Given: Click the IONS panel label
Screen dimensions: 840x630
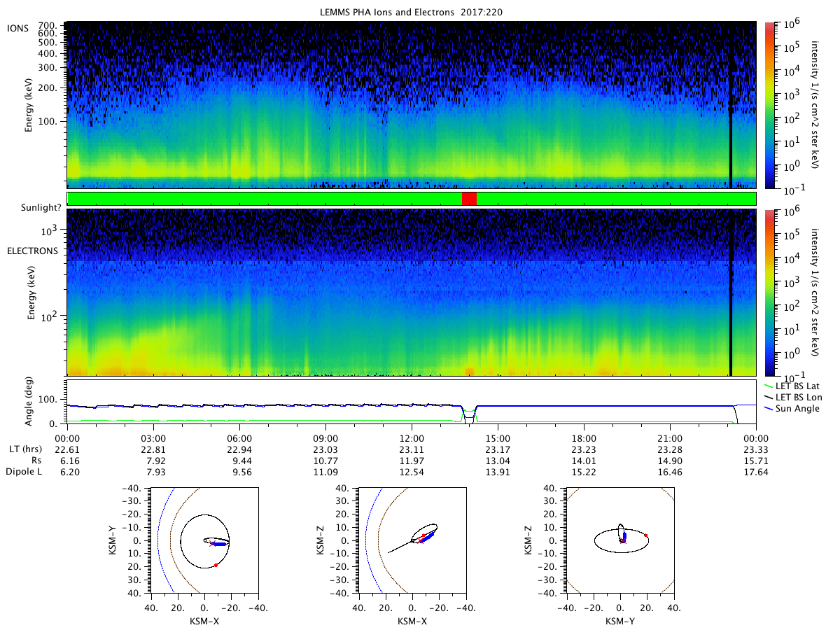Looking at the screenshot, I should pos(17,27).
